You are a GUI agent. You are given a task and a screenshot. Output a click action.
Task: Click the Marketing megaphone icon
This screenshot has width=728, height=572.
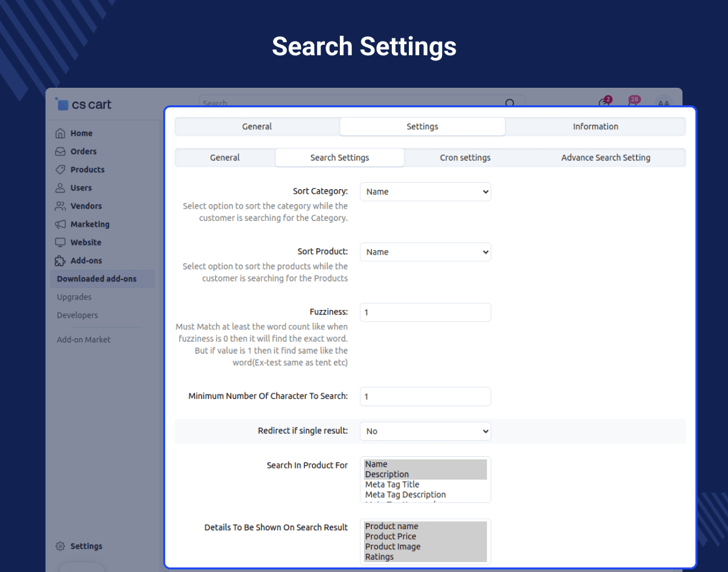[60, 224]
